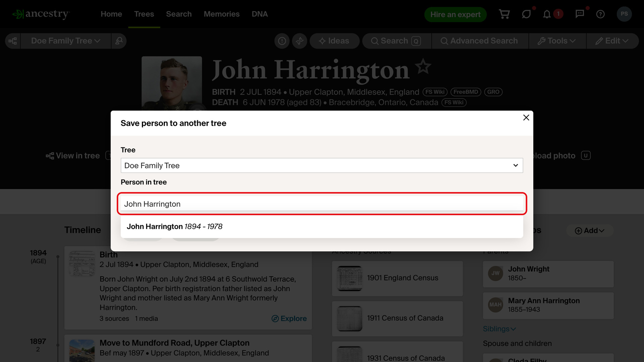644x362 pixels.
Task: Star John Harrington as favorite
Action: (x=423, y=66)
